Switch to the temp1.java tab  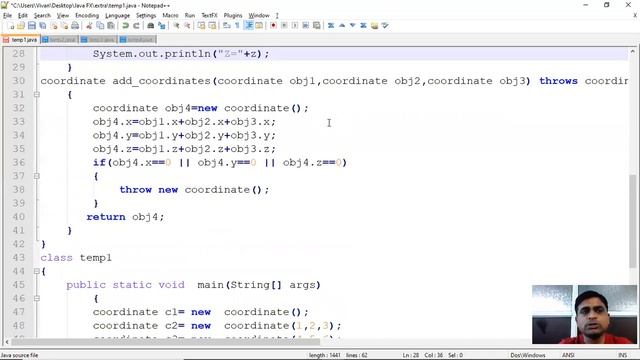point(20,40)
